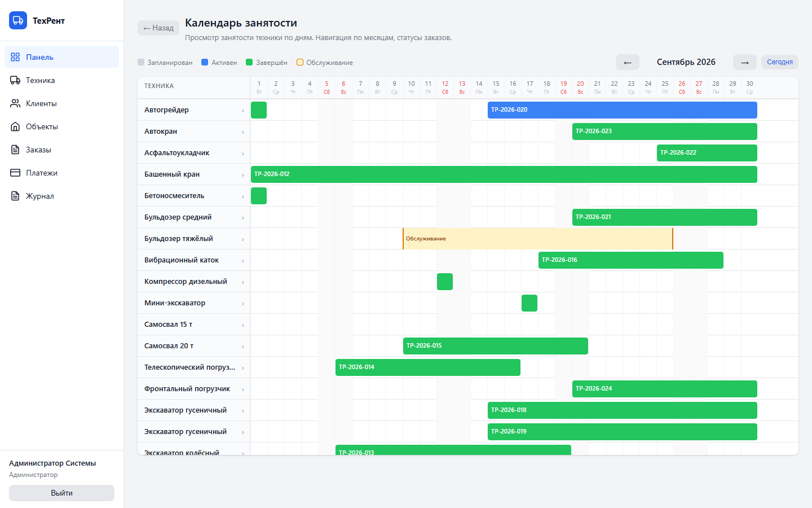This screenshot has height=508, width=812.
Task: Expand the Самосвал 15 т row chevron
Action: (243, 325)
